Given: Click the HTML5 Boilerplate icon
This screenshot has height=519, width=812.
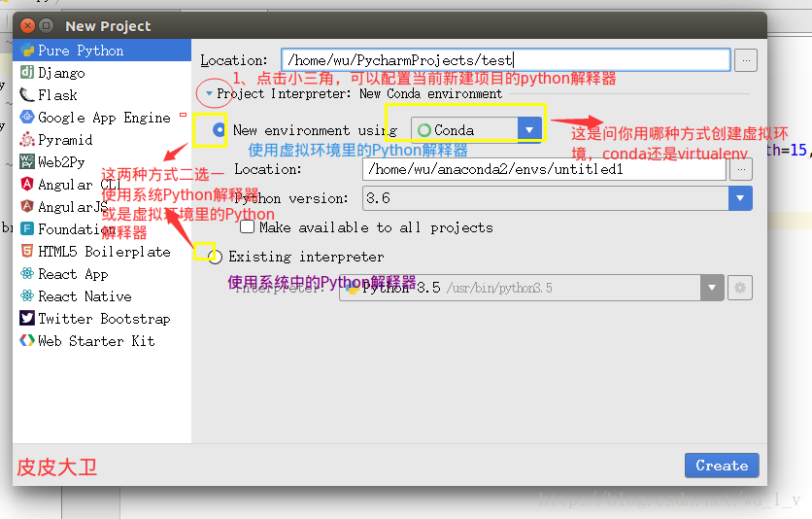Looking at the screenshot, I should tap(27, 251).
